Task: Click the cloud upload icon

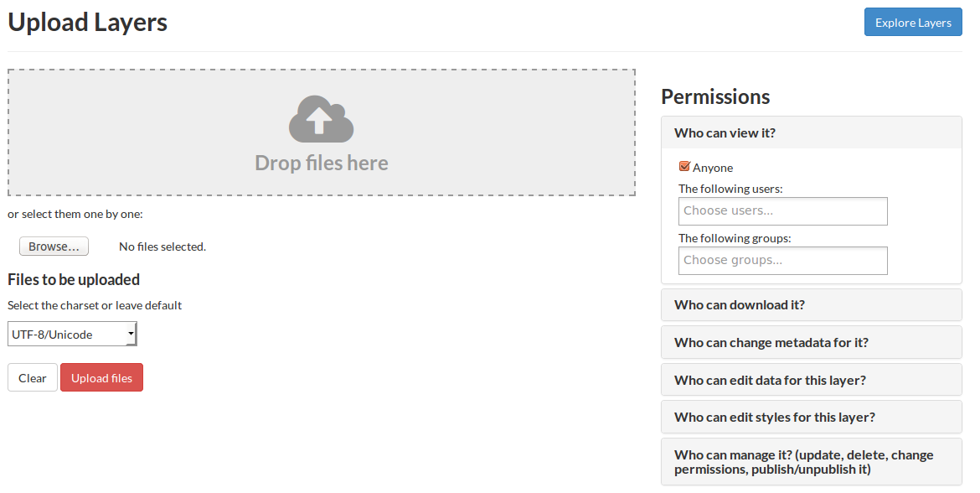Action: coord(321,120)
